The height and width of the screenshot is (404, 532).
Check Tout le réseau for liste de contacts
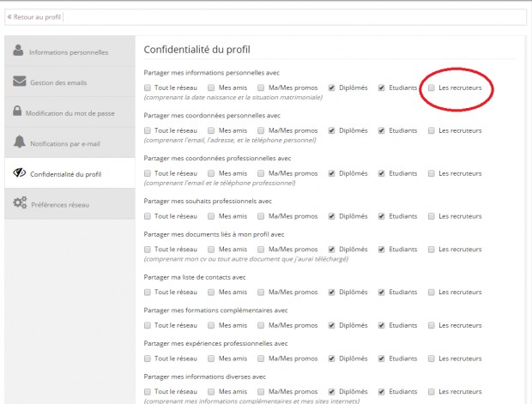148,292
